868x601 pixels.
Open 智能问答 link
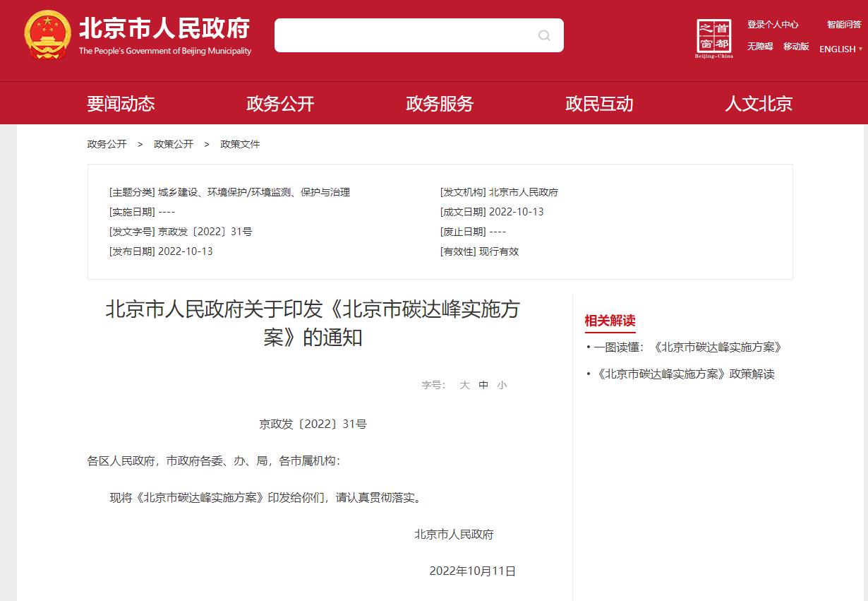[844, 25]
